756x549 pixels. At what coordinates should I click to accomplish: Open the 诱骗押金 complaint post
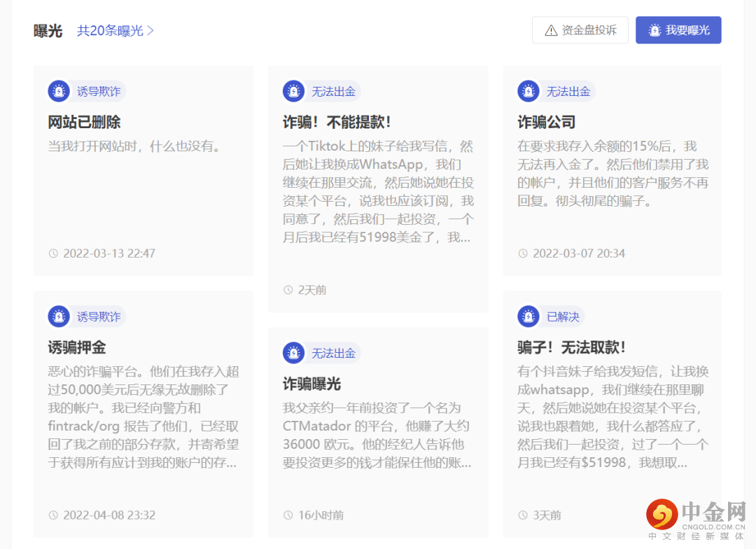point(76,347)
